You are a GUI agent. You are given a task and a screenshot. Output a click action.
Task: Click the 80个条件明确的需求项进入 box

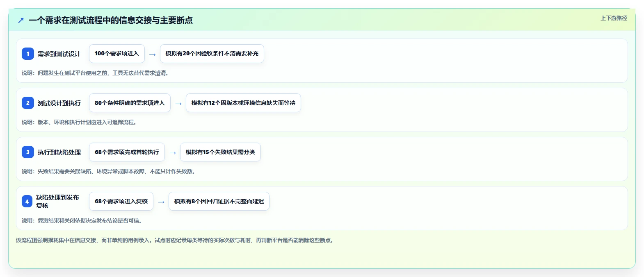[x=130, y=103]
